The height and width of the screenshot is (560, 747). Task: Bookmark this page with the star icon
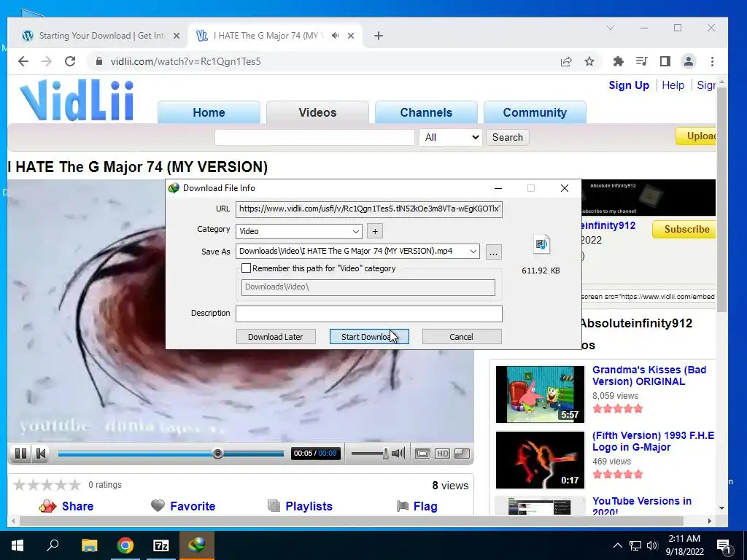click(x=589, y=61)
